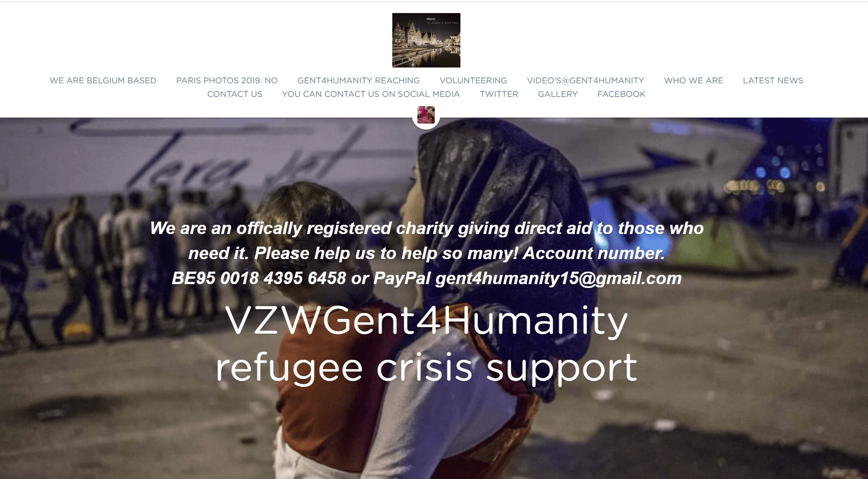This screenshot has width=868, height=479.
Task: Click the Ghent night skyline logo image
Action: 426,40
